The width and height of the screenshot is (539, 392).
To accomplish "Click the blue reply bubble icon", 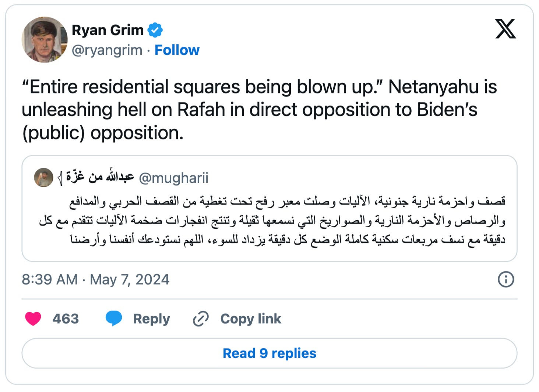I will tap(114, 318).
